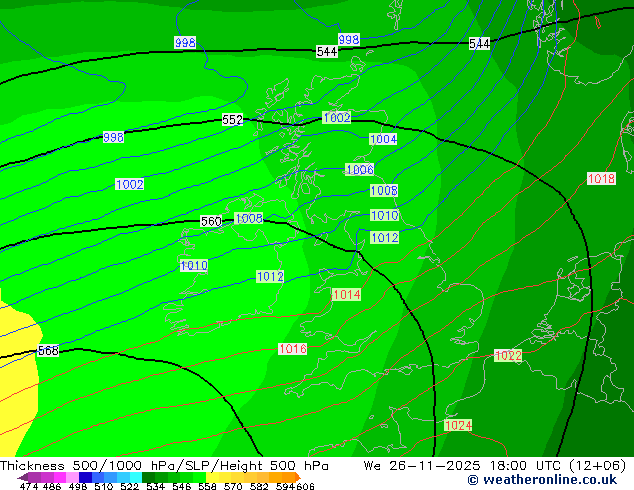
Task: Click the legend value 582
Action: [x=259, y=486]
